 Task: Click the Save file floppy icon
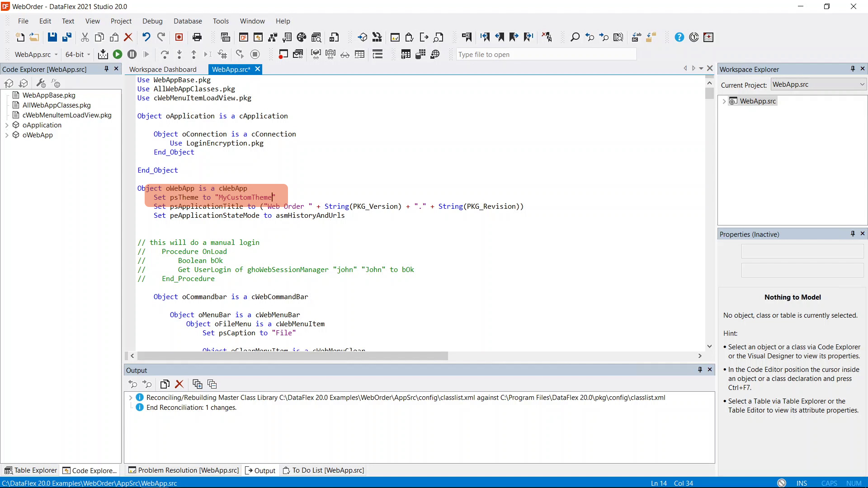coord(52,37)
